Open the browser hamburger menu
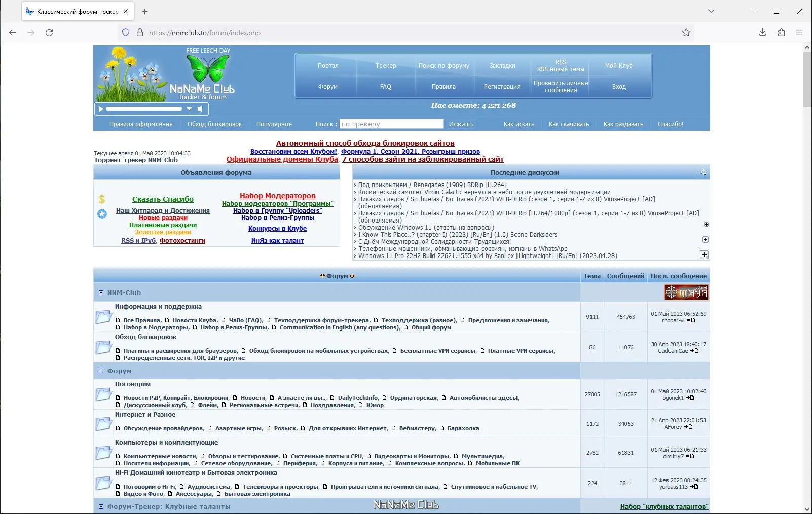 pyautogui.click(x=799, y=33)
